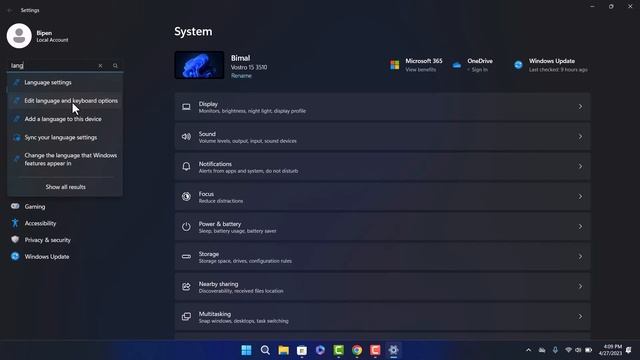Image resolution: width=640 pixels, height=360 pixels.
Task: Show hidden tray icons with the taskbar caret
Action: (x=529, y=350)
